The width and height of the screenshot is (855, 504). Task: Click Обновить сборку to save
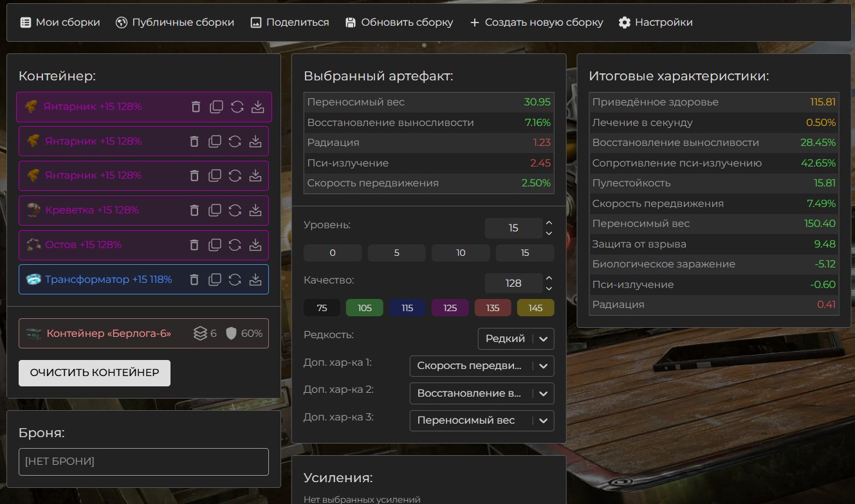[399, 22]
